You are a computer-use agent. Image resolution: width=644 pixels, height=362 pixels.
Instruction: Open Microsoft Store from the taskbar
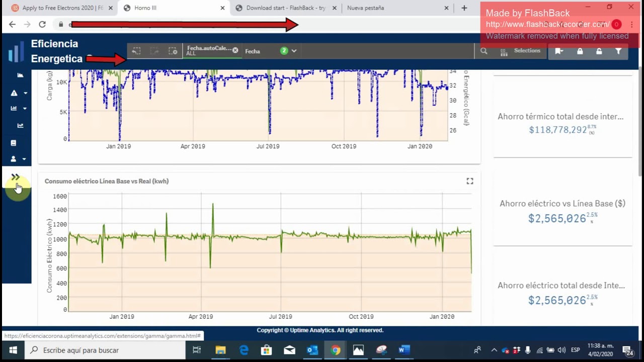267,350
